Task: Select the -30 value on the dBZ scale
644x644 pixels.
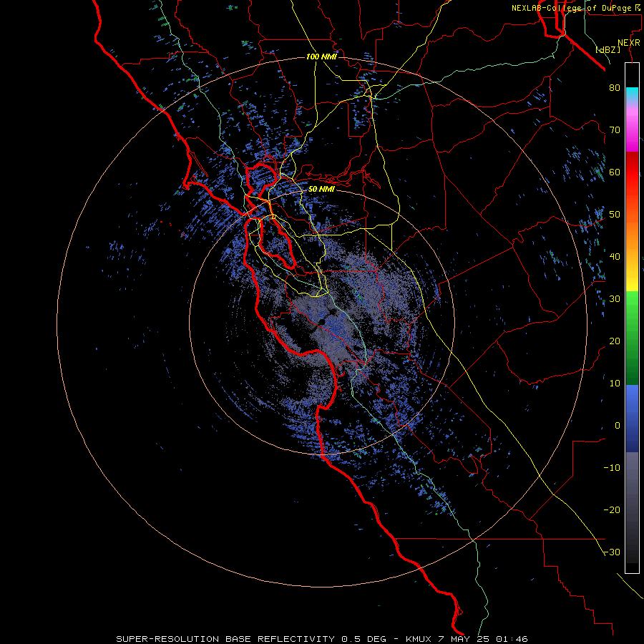Action: pyautogui.click(x=612, y=552)
